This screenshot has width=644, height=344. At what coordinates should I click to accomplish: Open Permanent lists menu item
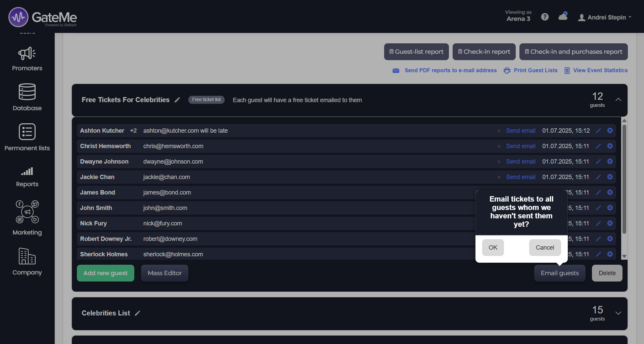tap(27, 137)
